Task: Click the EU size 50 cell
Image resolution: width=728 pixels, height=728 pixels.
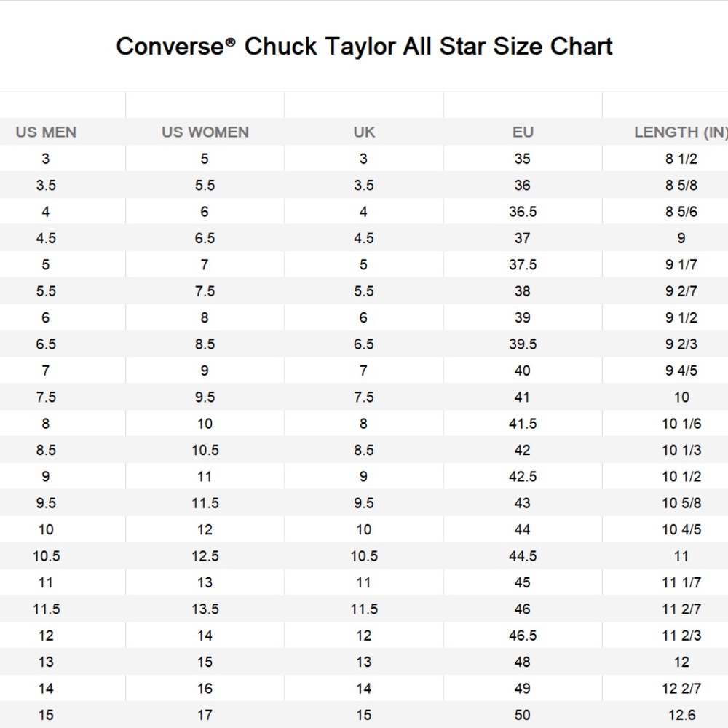Action: coord(523,715)
